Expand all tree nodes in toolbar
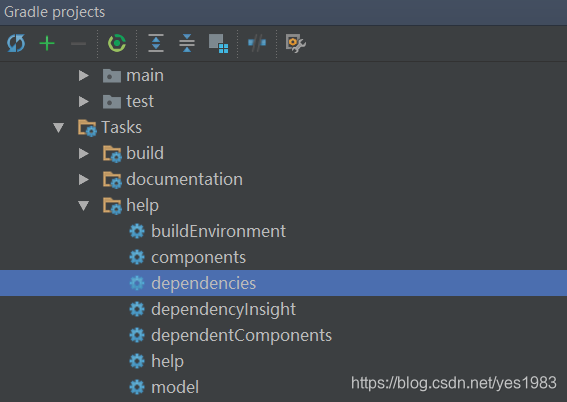 pyautogui.click(x=156, y=43)
